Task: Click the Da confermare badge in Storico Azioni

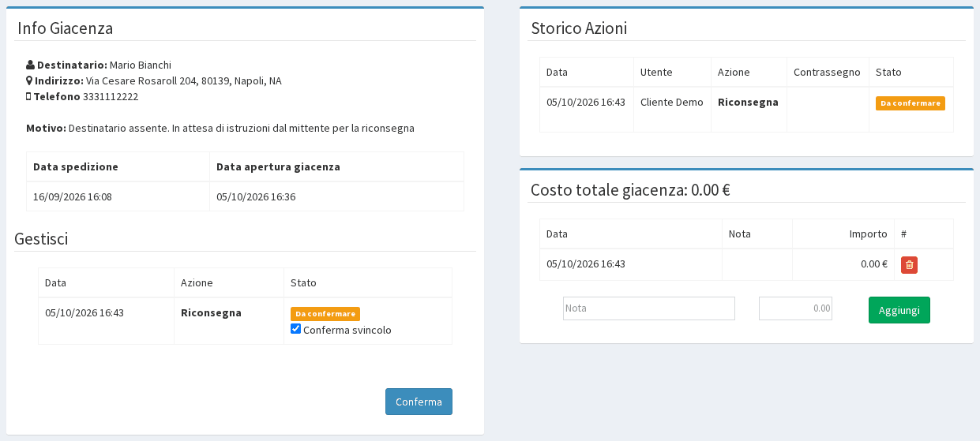Action: tap(911, 103)
